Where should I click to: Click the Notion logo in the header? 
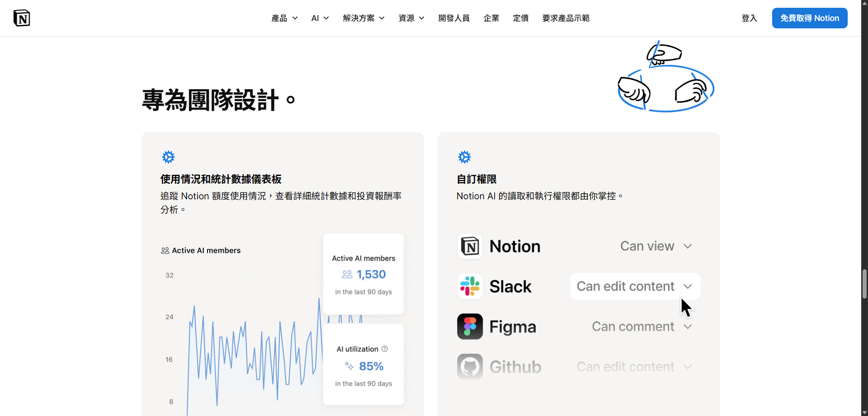click(x=21, y=18)
